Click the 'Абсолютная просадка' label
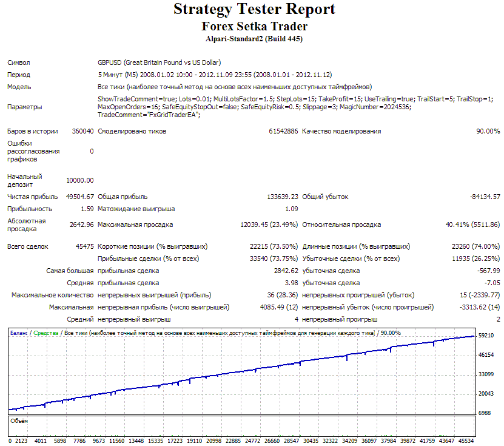 coord(26,225)
